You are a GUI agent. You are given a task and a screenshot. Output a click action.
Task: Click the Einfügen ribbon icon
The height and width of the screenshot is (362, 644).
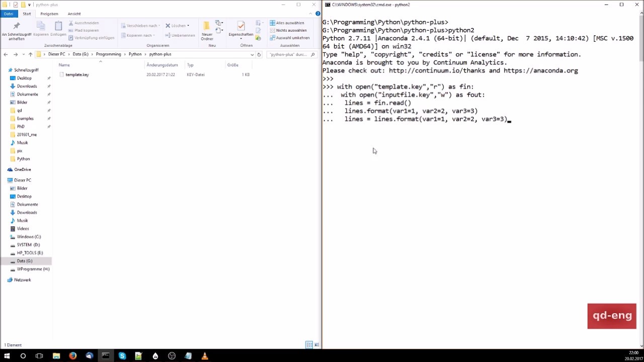(x=58, y=29)
